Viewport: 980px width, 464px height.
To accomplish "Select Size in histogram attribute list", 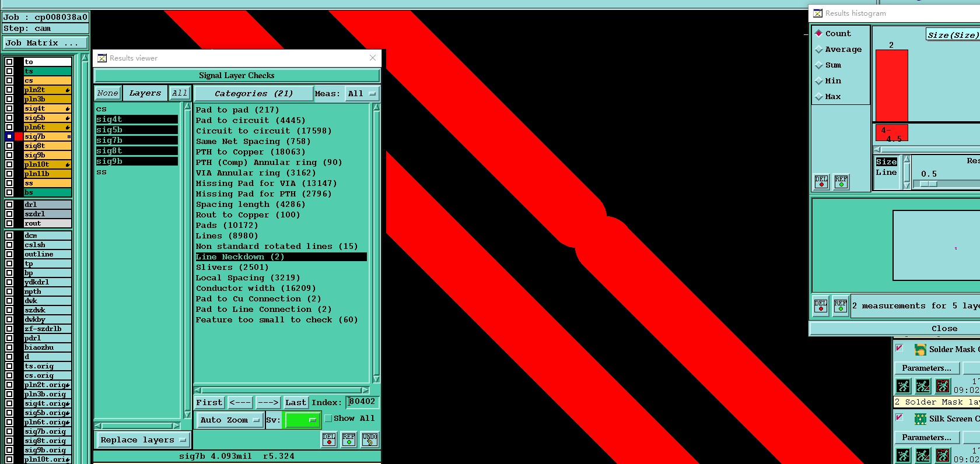I will [x=886, y=162].
